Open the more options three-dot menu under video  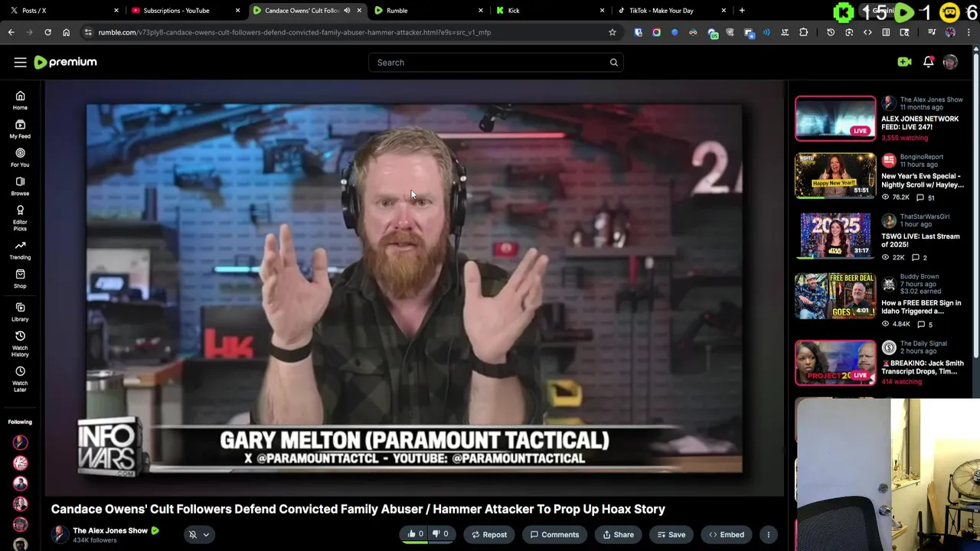(768, 535)
